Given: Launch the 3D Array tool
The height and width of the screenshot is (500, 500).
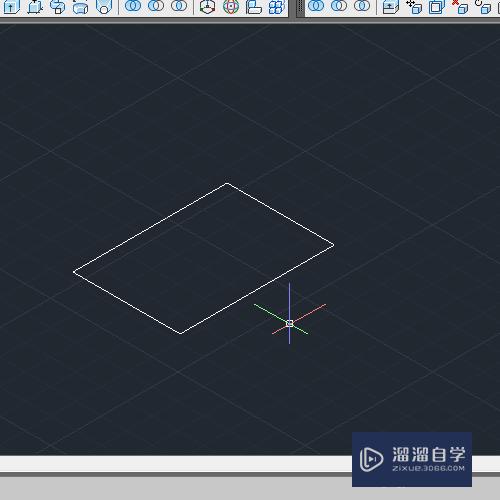Looking at the screenshot, I should [276, 7].
